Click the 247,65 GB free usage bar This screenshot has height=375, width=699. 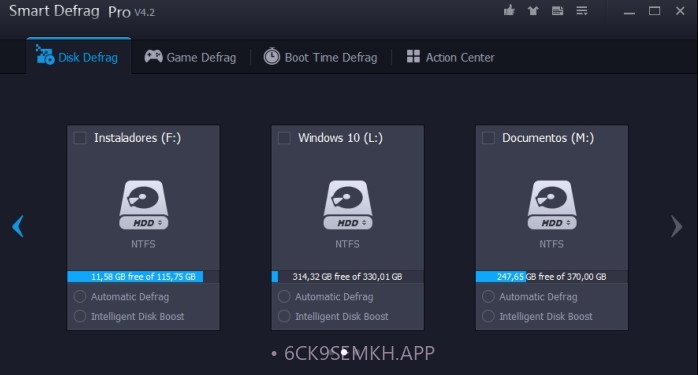click(552, 276)
